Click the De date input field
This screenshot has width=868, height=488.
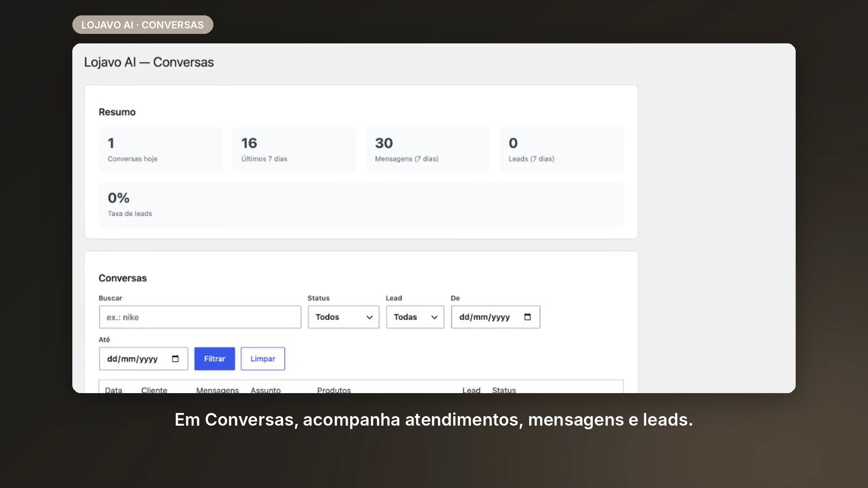pyautogui.click(x=495, y=317)
